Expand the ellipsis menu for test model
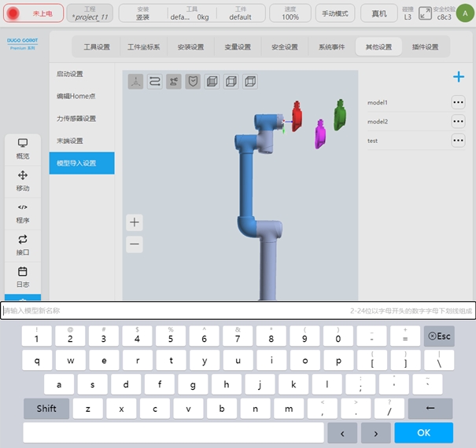The height and width of the screenshot is (448, 476). (458, 141)
